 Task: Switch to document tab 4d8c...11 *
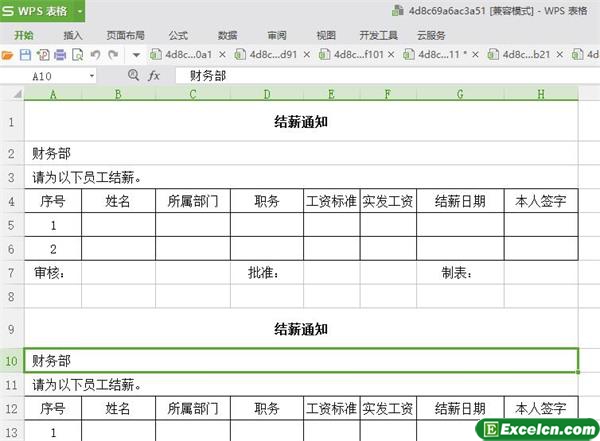pyautogui.click(x=435, y=55)
